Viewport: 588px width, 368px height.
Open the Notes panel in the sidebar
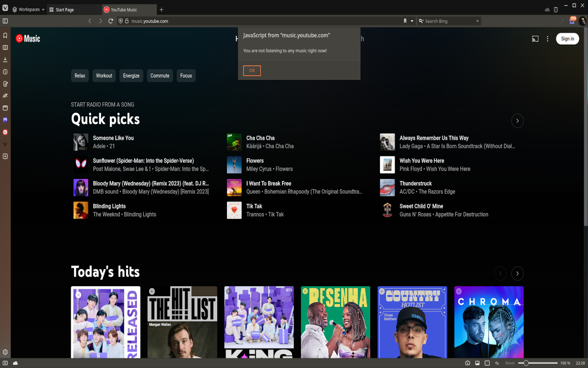coord(5,84)
